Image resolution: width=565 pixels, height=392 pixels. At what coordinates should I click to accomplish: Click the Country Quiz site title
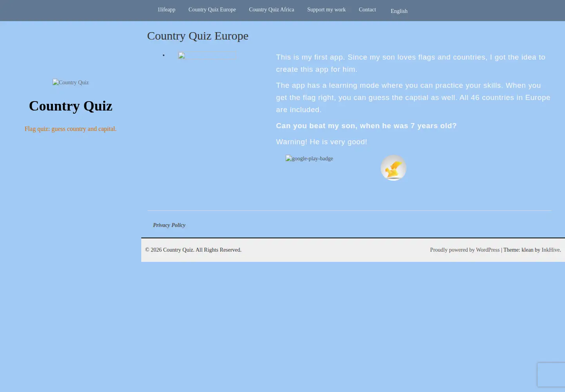(71, 106)
